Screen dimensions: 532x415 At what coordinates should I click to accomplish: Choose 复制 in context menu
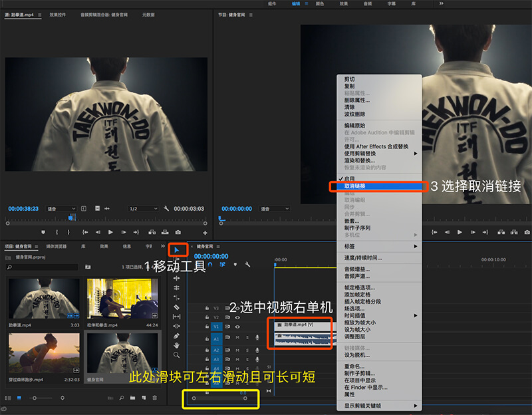(x=379, y=86)
